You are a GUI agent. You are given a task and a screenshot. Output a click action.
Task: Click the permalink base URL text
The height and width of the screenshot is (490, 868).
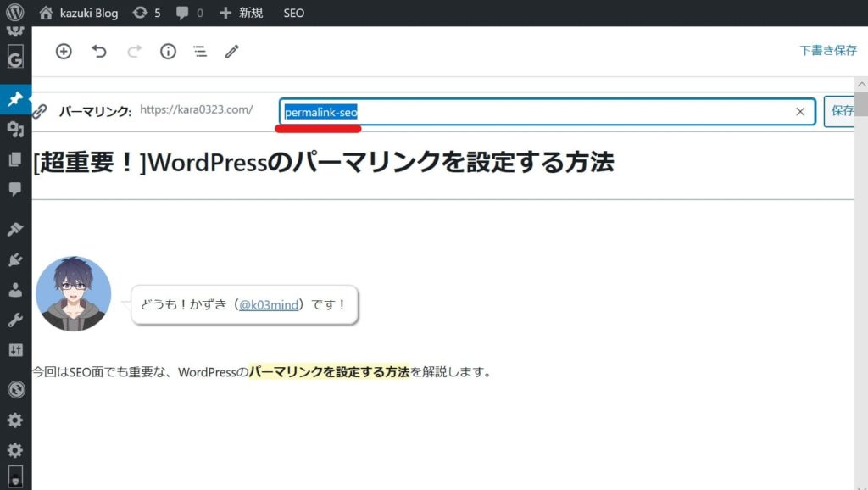(x=196, y=109)
